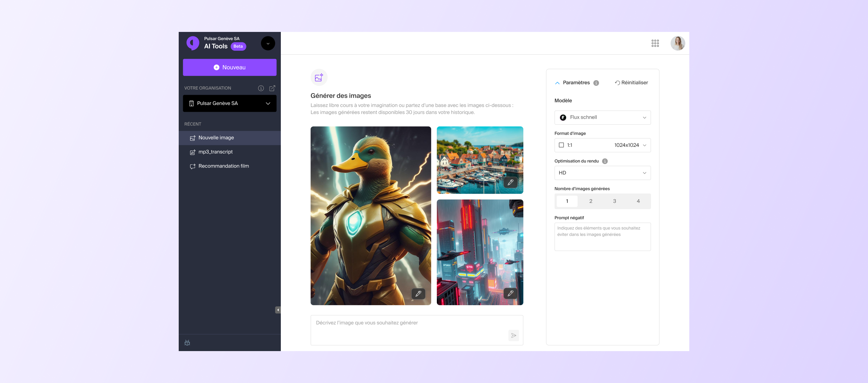Click Réinitialiser to reset parameters
Screen dimensions: 868x383
(632, 83)
